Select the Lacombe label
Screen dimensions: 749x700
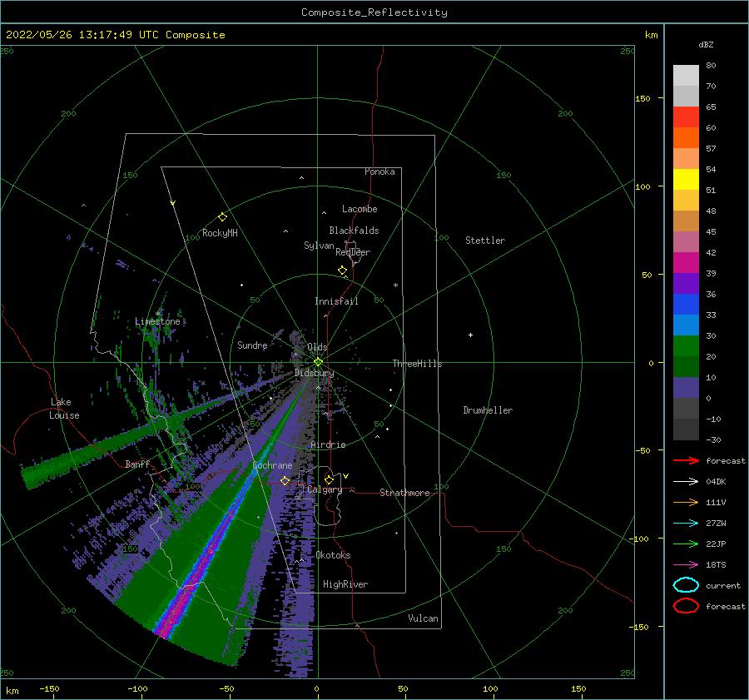[x=360, y=209]
